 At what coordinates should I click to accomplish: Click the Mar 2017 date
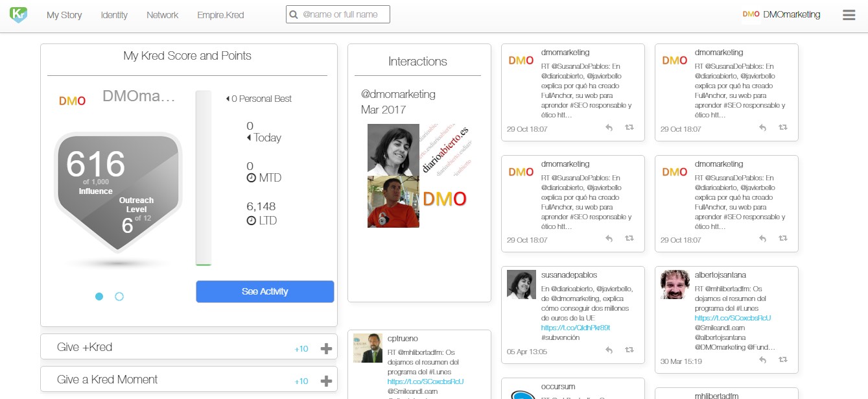[383, 110]
